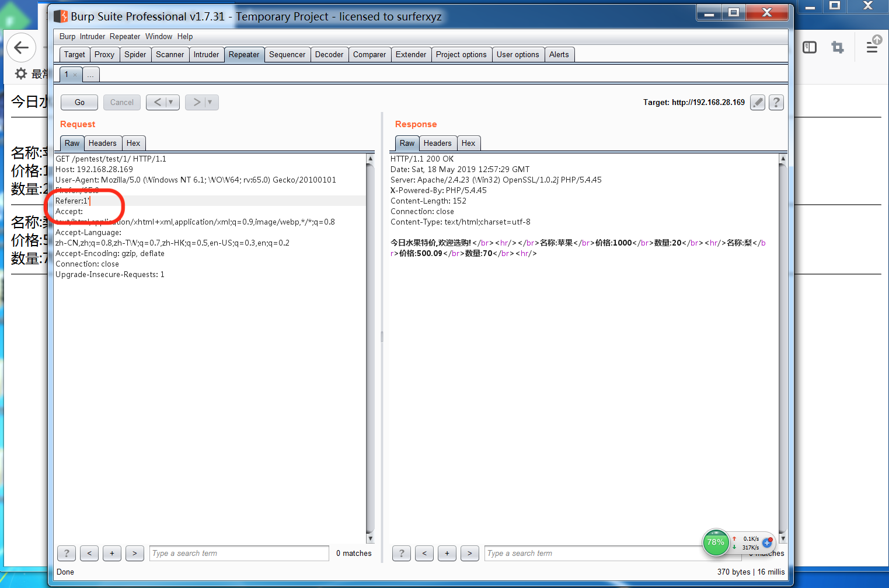Click the blue plus on the speed widget
Image resolution: width=889 pixels, height=588 pixels.
tap(767, 543)
